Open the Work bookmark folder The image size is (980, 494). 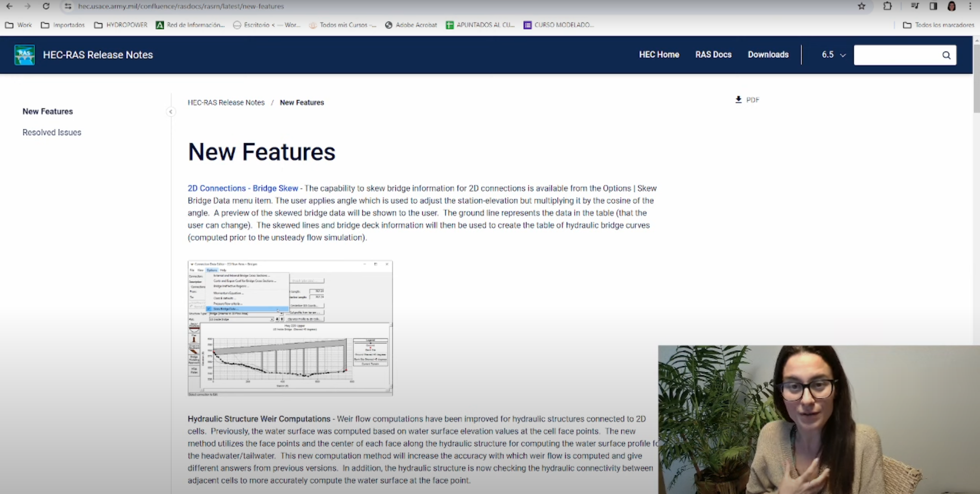tap(18, 25)
